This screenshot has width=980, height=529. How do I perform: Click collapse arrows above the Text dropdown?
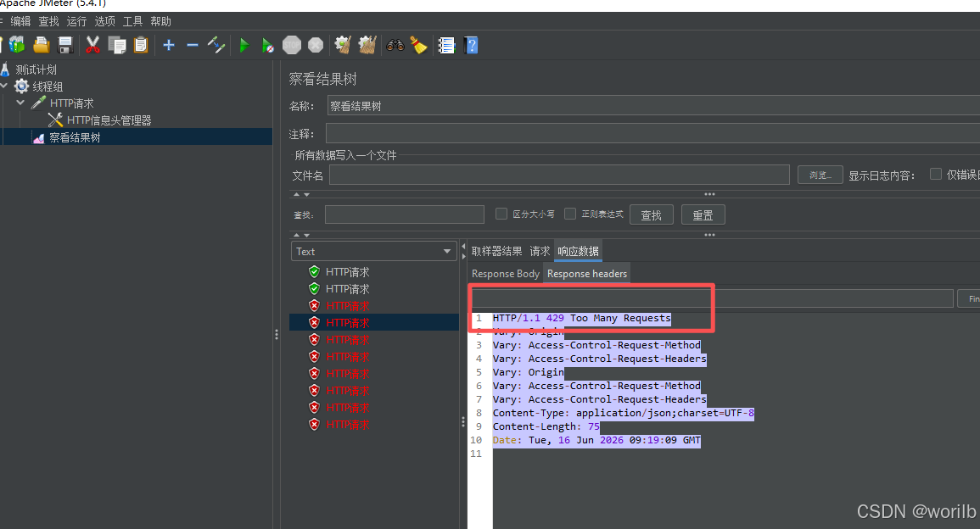point(301,235)
